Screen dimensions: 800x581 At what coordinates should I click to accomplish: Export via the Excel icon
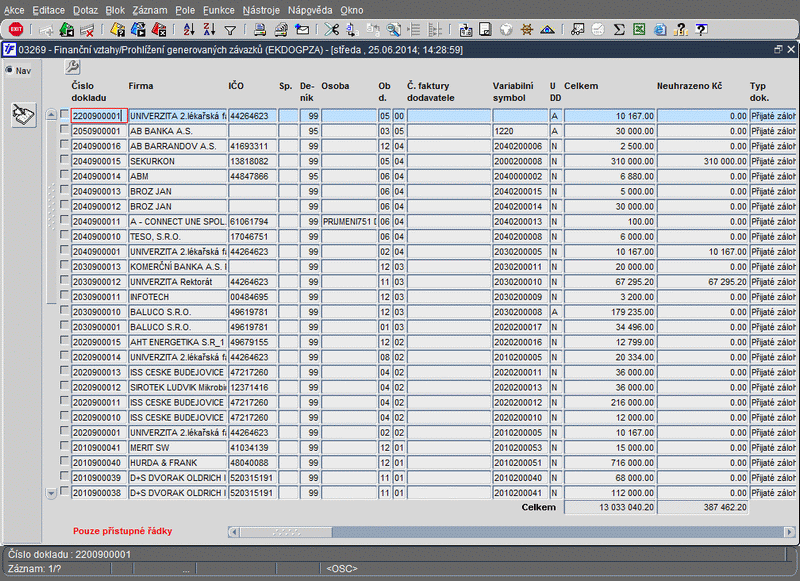(x=640, y=29)
